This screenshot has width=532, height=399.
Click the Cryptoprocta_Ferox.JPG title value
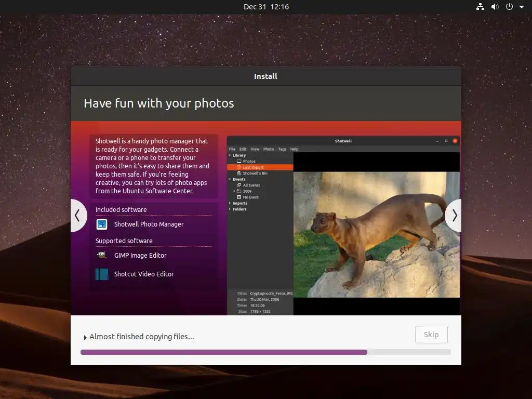tap(271, 294)
